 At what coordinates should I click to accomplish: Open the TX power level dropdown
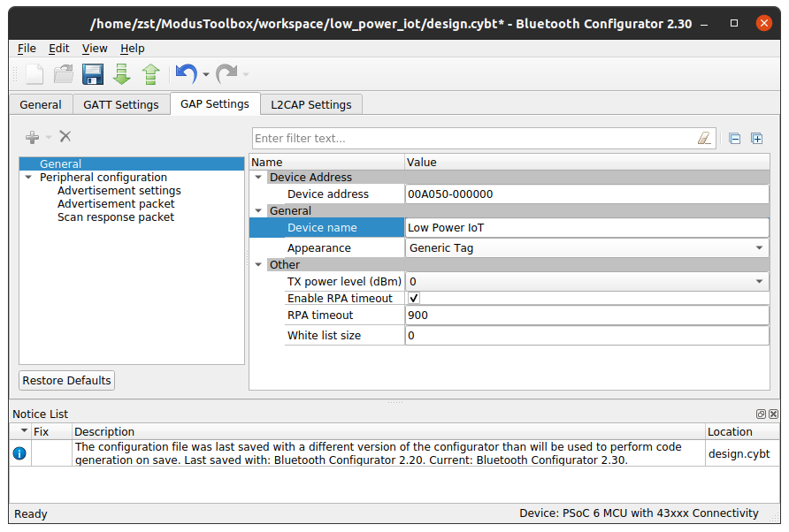pyautogui.click(x=760, y=282)
